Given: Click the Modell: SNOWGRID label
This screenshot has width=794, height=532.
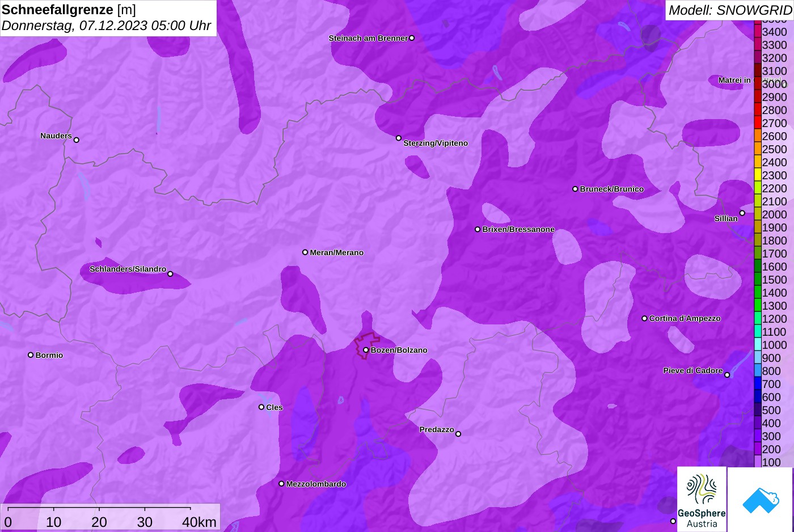Looking at the screenshot, I should click(730, 10).
